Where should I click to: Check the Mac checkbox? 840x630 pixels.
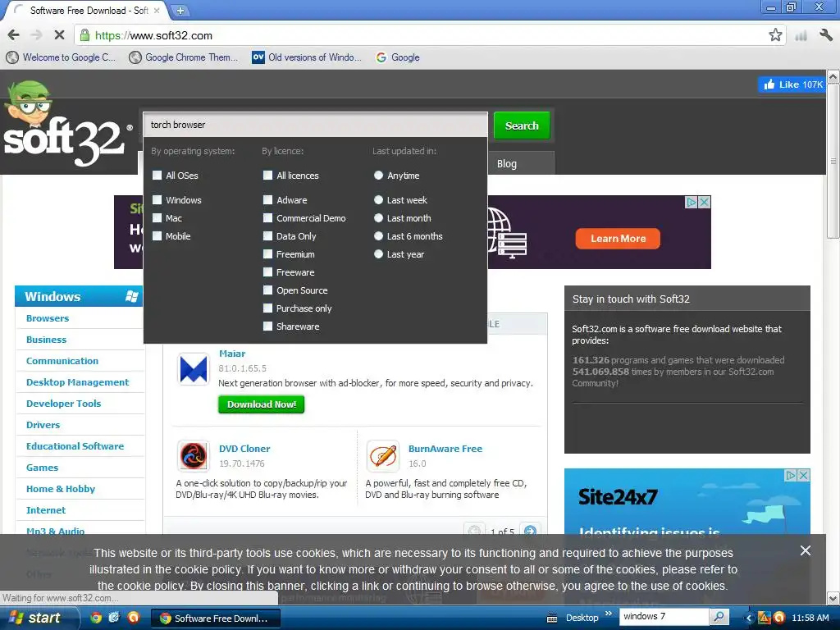157,218
